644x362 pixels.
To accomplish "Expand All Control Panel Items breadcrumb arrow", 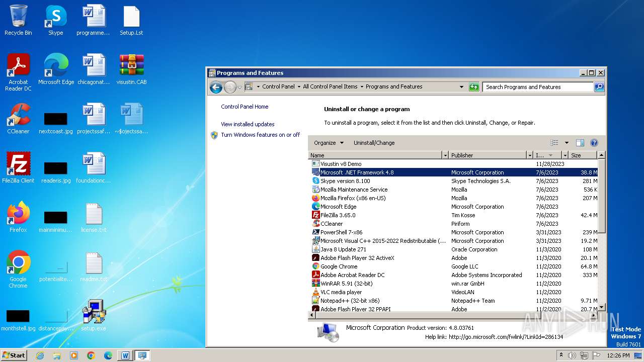I will [x=361, y=87].
